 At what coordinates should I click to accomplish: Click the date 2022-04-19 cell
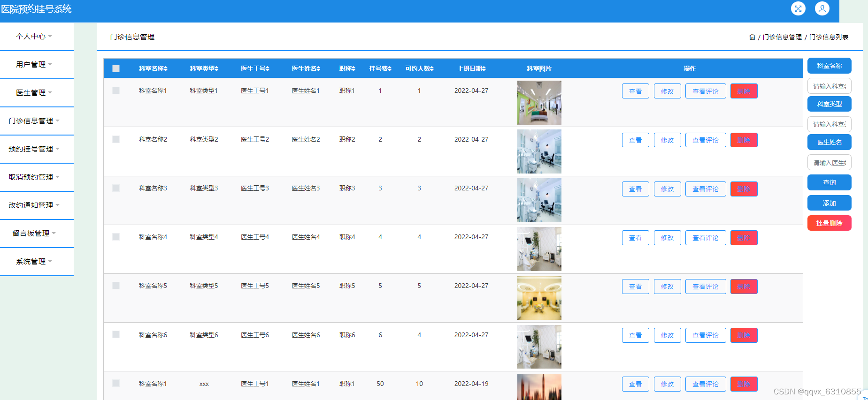point(471,384)
